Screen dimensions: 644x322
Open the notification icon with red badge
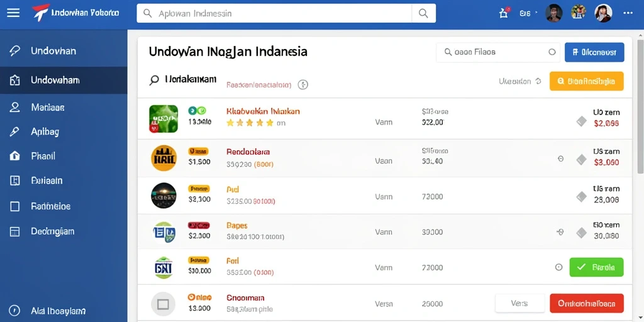504,13
